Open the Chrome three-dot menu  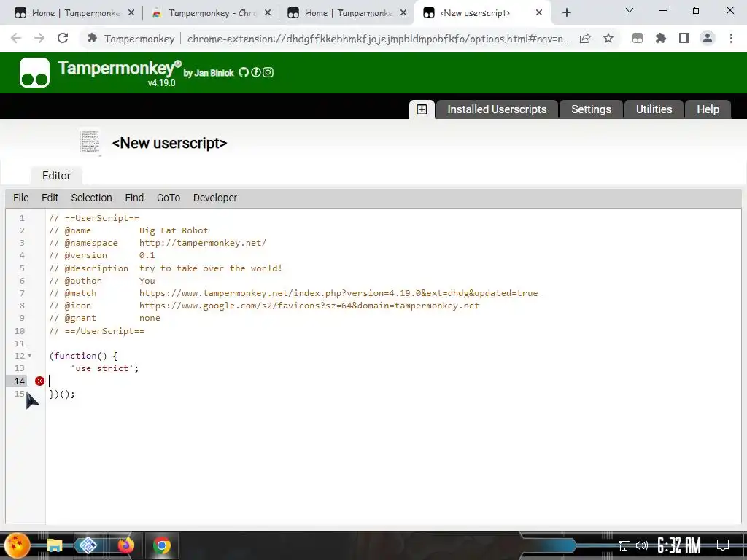click(x=731, y=38)
